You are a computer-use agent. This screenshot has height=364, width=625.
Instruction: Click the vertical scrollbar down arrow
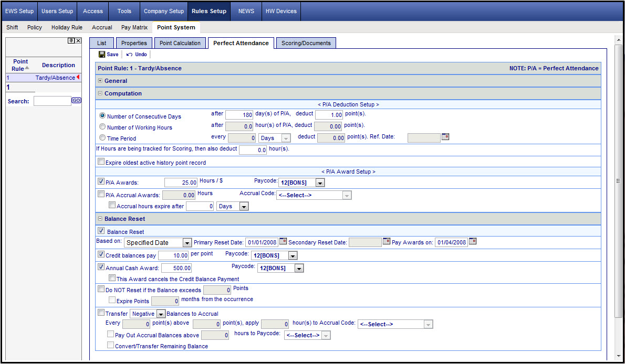tap(619, 356)
